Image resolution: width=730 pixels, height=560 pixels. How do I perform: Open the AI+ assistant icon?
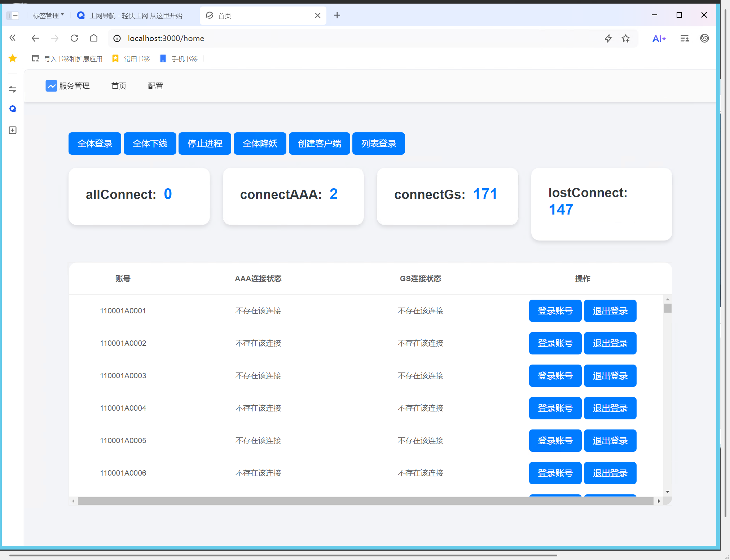click(659, 39)
